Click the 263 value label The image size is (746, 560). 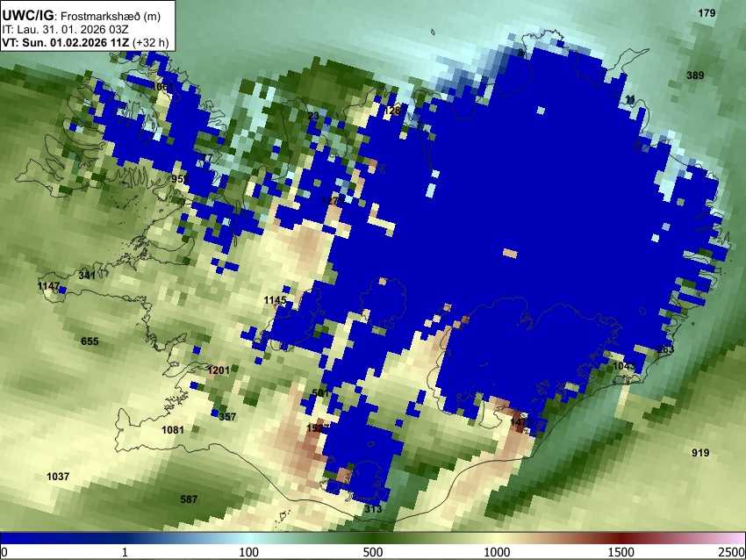click(665, 349)
